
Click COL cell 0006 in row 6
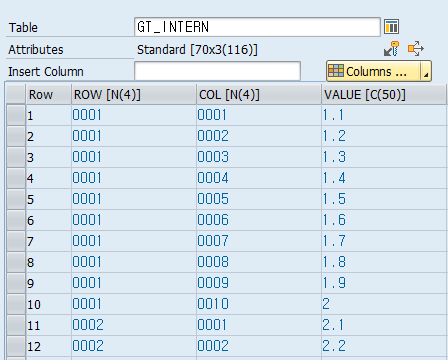click(x=259, y=220)
